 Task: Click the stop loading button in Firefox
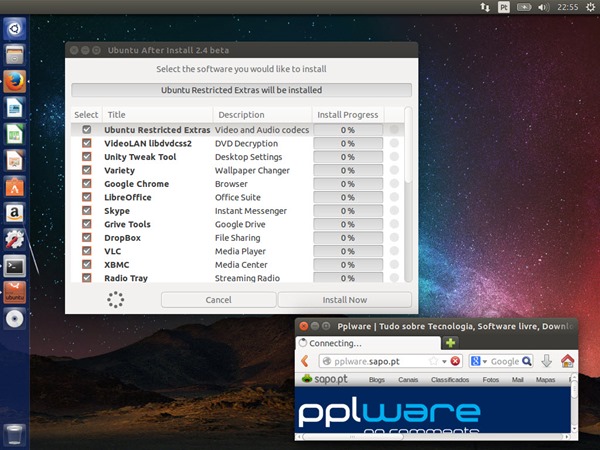click(x=455, y=361)
